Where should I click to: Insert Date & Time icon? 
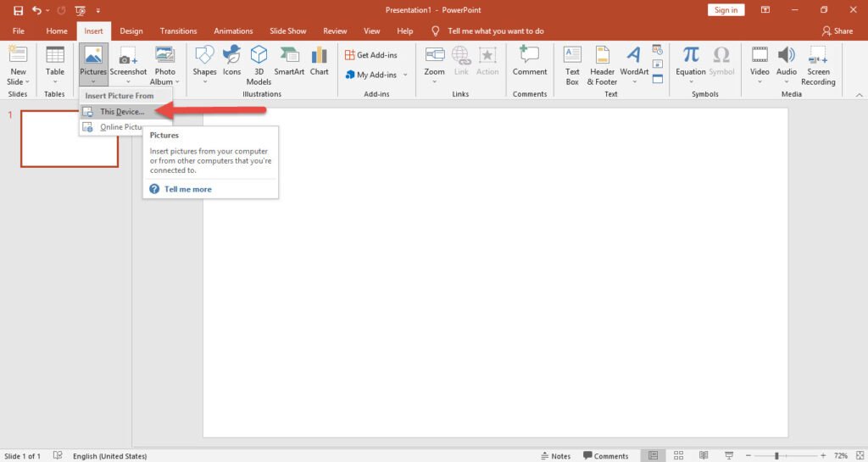(x=658, y=50)
